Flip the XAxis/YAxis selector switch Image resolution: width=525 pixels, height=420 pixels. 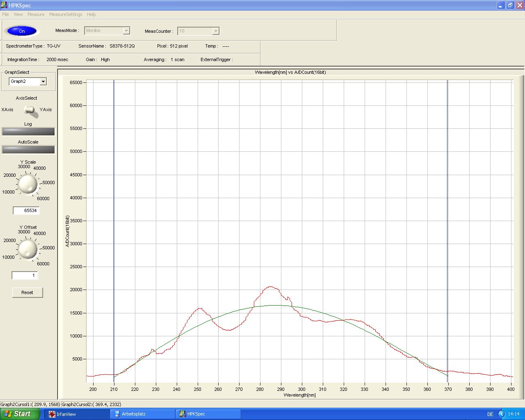30,110
